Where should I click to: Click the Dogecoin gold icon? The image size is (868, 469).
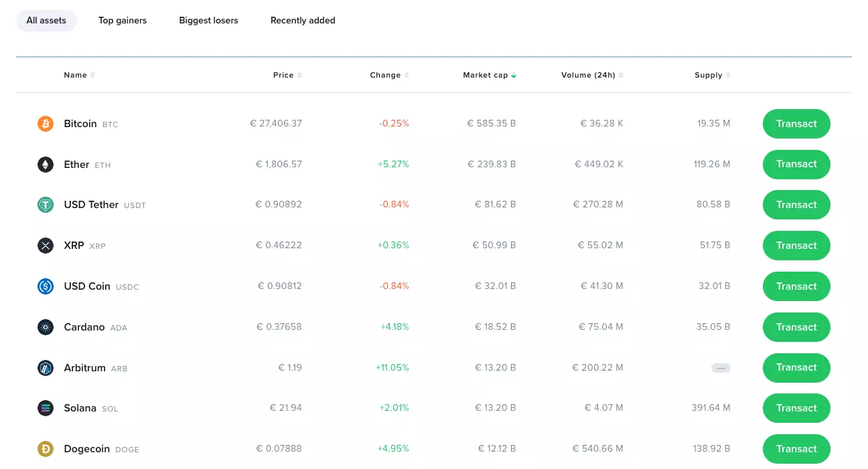[x=45, y=449]
